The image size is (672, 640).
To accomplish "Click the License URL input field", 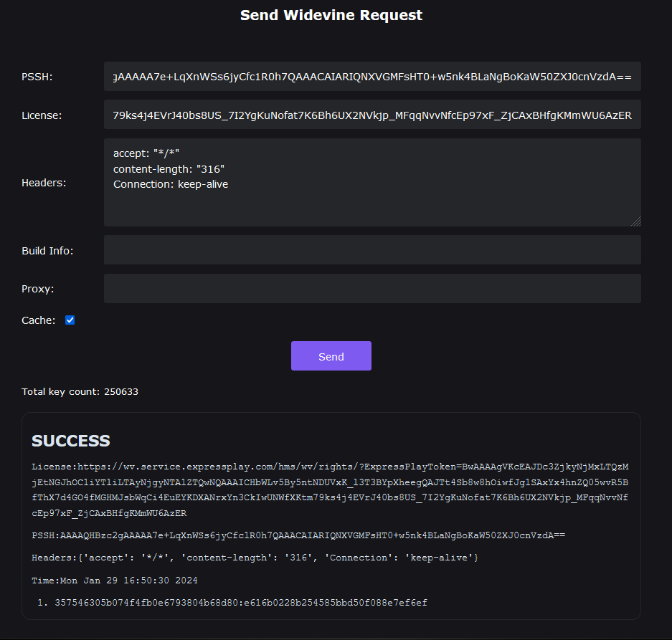I will pyautogui.click(x=372, y=115).
